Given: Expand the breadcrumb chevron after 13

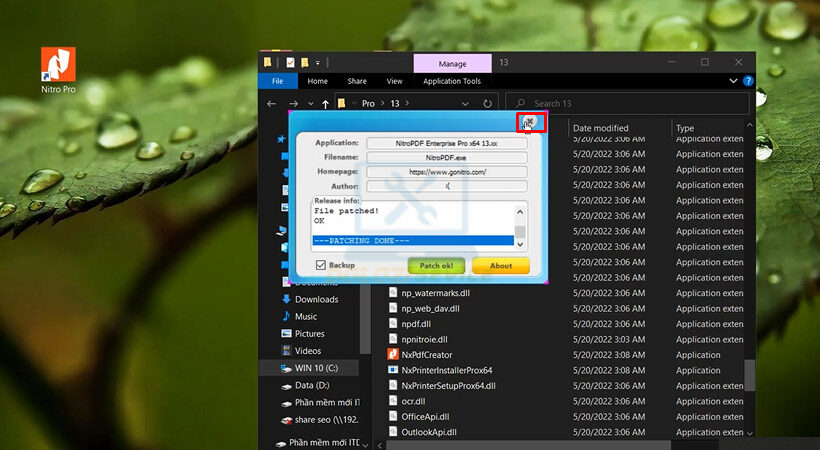Looking at the screenshot, I should pyautogui.click(x=407, y=103).
